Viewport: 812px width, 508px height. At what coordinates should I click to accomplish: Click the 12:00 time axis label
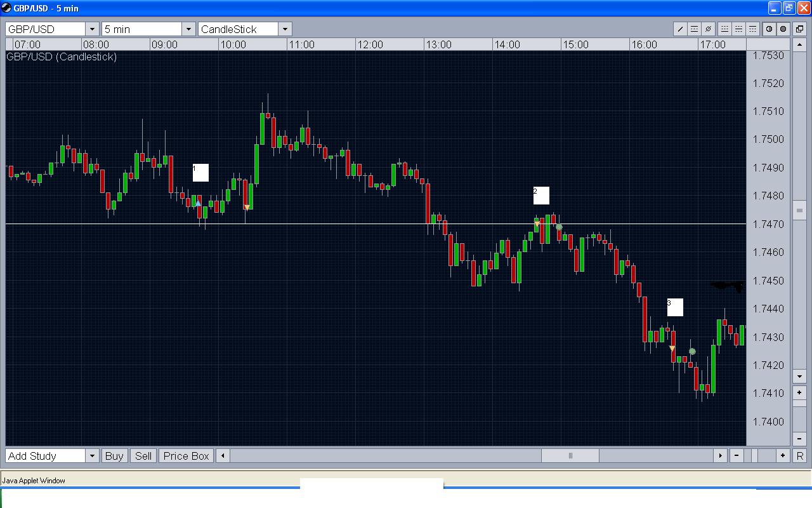tap(370, 44)
